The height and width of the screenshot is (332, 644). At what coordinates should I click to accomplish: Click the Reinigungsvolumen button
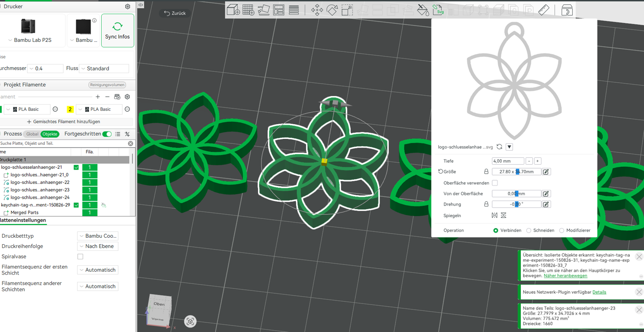[x=107, y=85]
